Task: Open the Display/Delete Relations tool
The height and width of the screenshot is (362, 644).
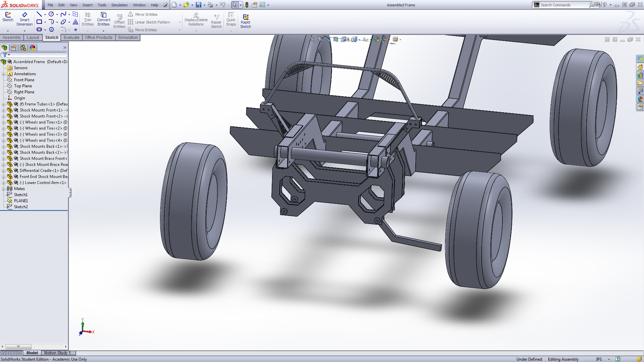Action: click(x=196, y=19)
